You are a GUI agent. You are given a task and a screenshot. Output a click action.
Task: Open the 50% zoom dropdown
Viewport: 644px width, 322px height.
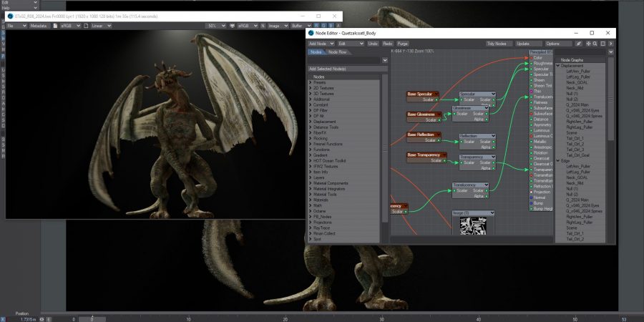click(217, 26)
